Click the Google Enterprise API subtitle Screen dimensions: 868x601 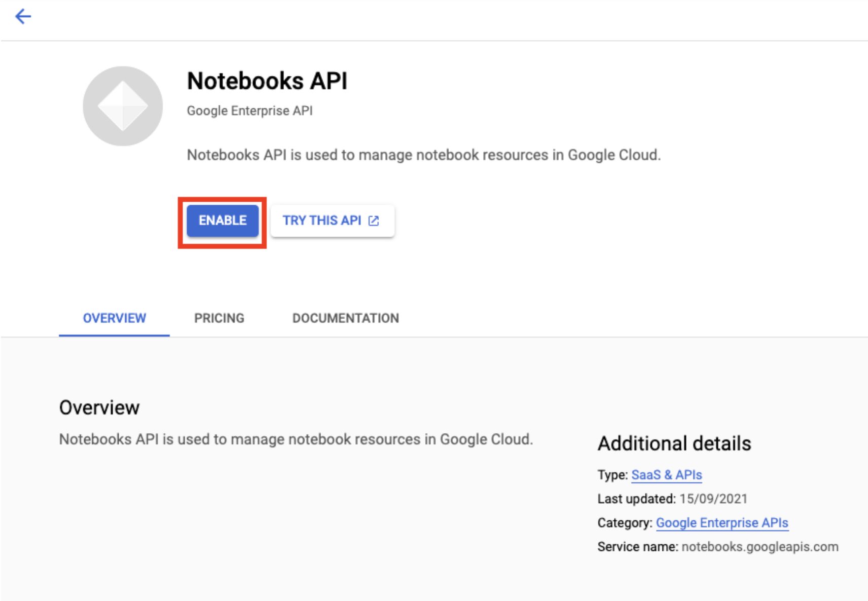click(250, 110)
